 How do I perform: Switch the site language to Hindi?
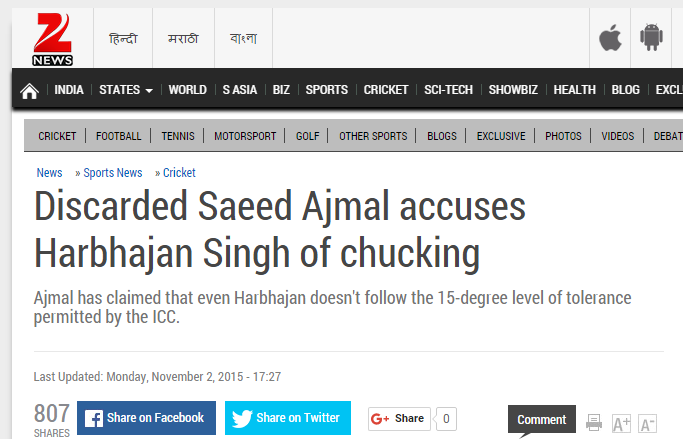[123, 39]
